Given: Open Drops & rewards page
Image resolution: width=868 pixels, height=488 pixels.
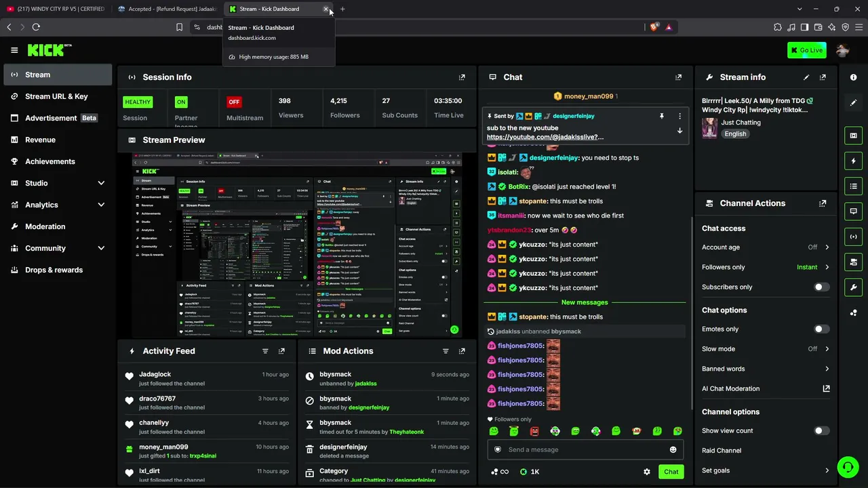Looking at the screenshot, I should (58, 270).
